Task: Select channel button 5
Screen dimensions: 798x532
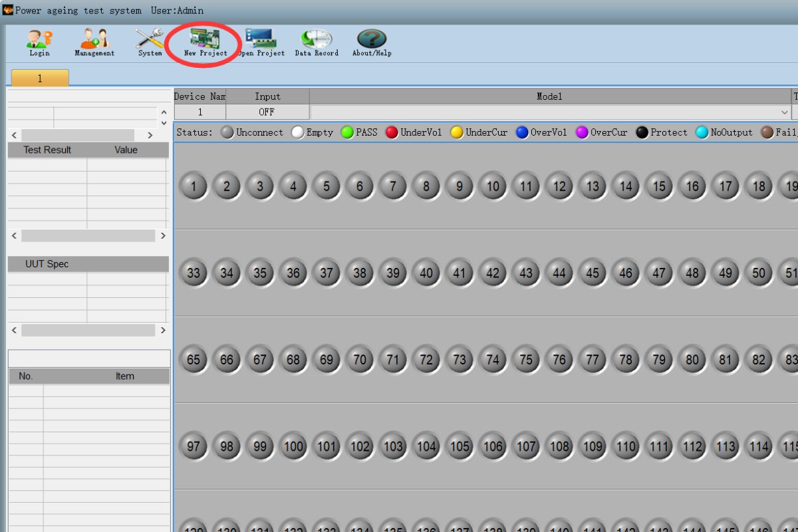Action: tap(327, 186)
